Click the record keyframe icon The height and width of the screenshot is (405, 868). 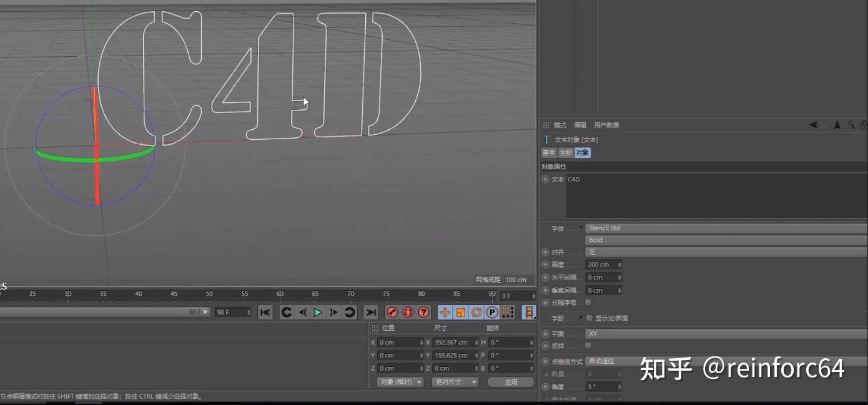pyautogui.click(x=392, y=312)
